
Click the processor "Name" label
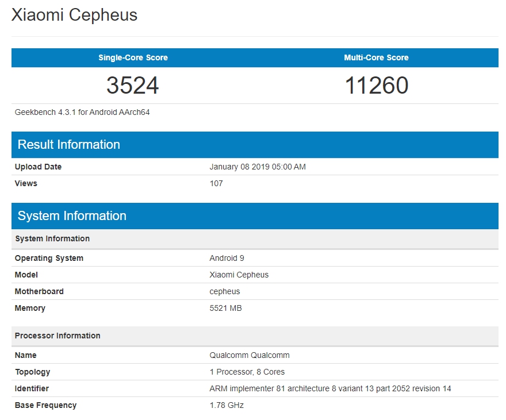click(x=25, y=355)
